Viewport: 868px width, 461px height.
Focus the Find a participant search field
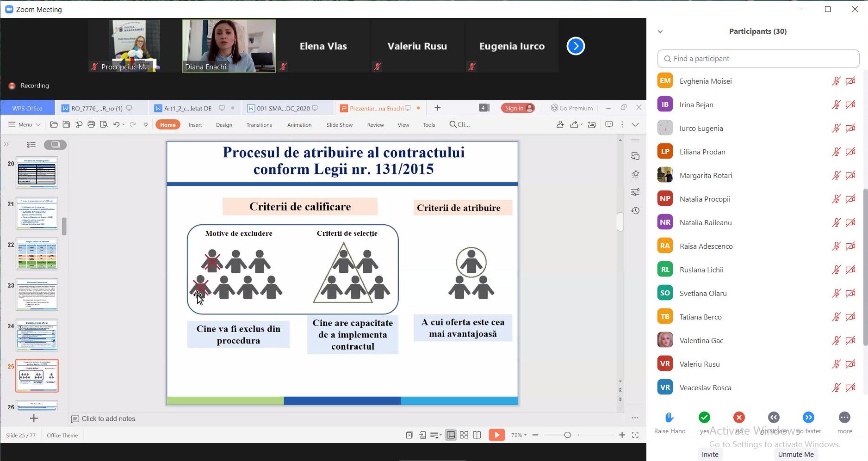click(758, 59)
